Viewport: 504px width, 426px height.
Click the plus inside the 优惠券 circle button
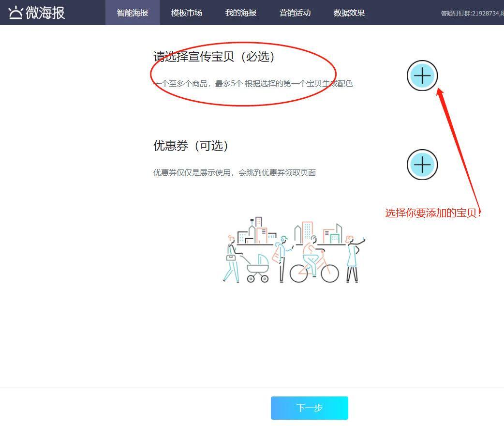422,165
